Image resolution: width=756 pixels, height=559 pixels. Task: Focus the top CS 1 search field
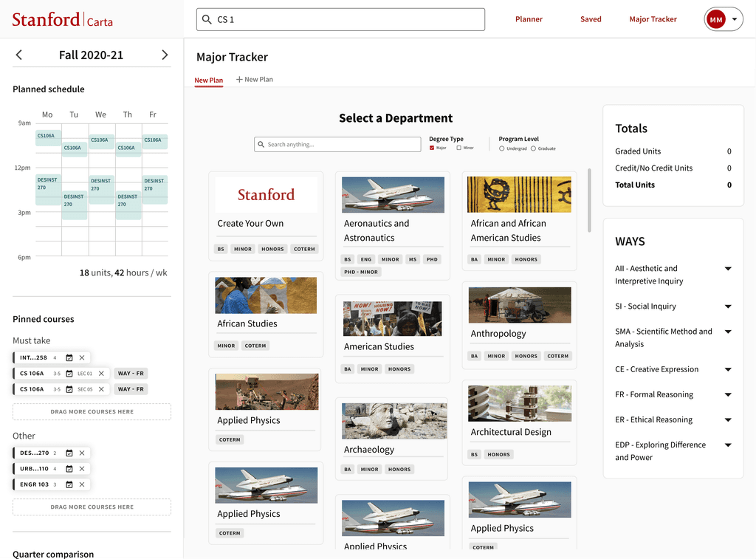(x=340, y=19)
